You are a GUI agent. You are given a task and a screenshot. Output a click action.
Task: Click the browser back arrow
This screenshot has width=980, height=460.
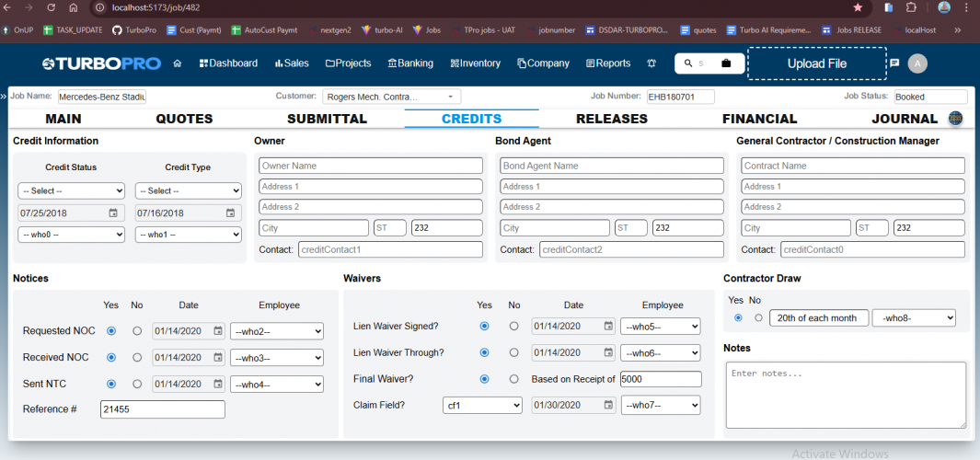click(x=6, y=7)
